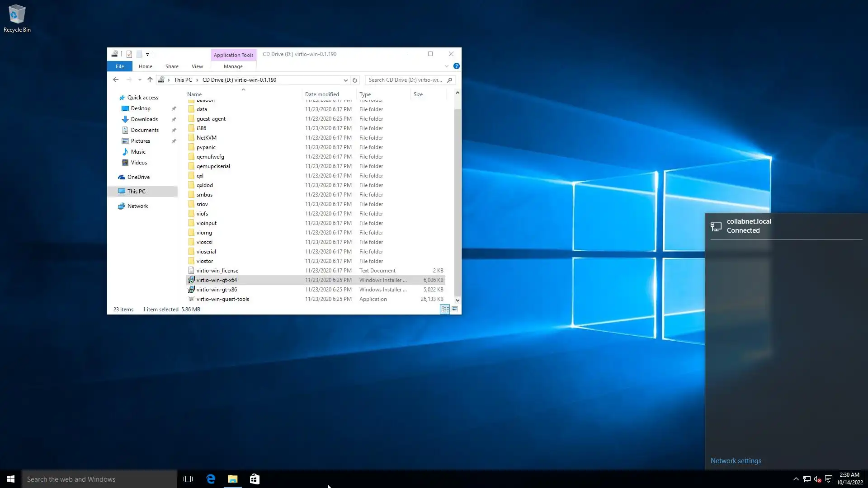Viewport: 868px width, 488px height.
Task: Open Microsoft Edge from the taskbar
Action: point(211,479)
